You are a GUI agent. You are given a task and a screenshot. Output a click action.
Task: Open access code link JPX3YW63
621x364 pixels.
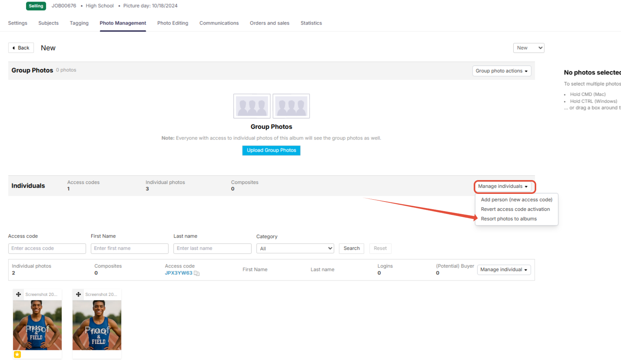click(179, 273)
